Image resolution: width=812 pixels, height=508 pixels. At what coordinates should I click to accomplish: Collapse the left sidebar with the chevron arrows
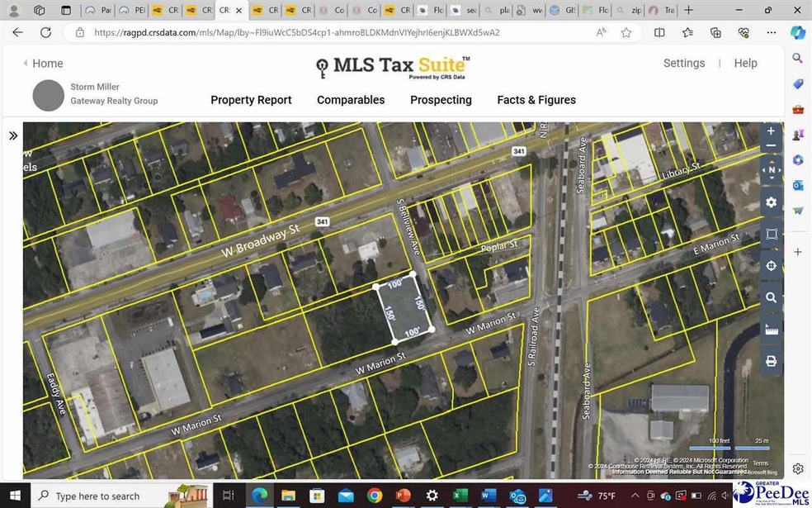point(13,135)
